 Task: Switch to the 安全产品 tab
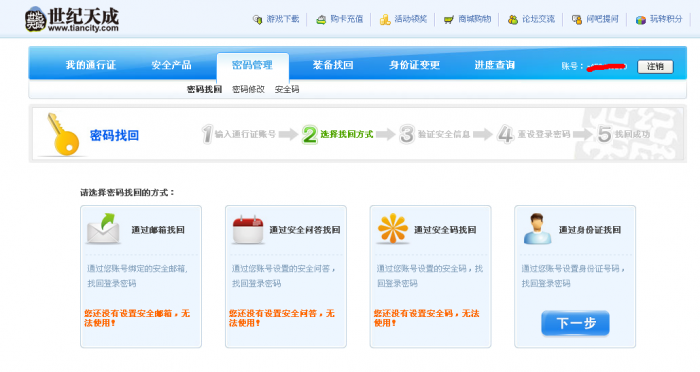[x=171, y=65]
